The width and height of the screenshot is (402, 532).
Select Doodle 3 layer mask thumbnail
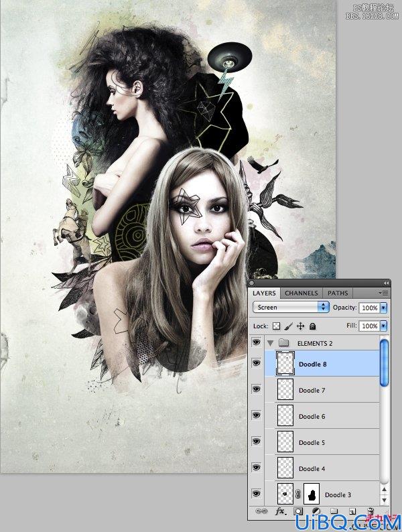click(x=312, y=494)
